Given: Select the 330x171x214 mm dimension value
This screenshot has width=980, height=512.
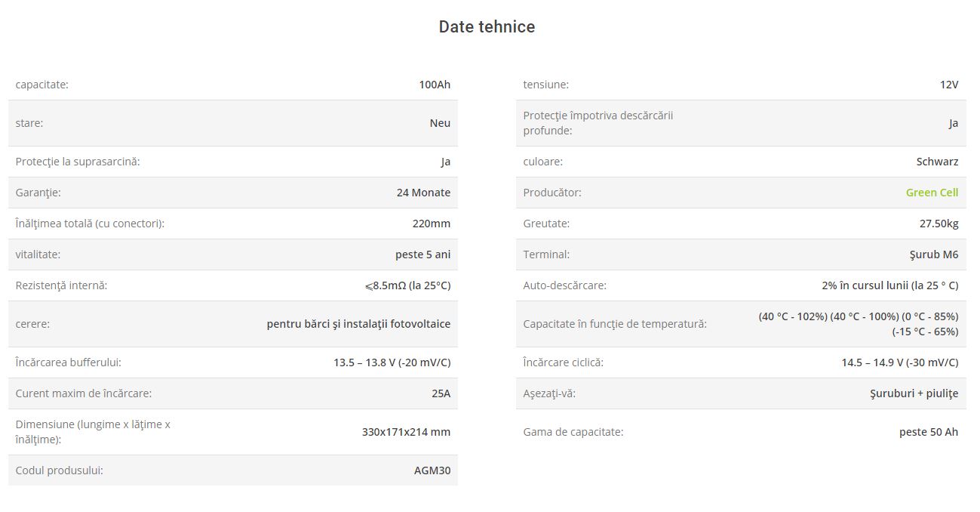Looking at the screenshot, I should [406, 432].
